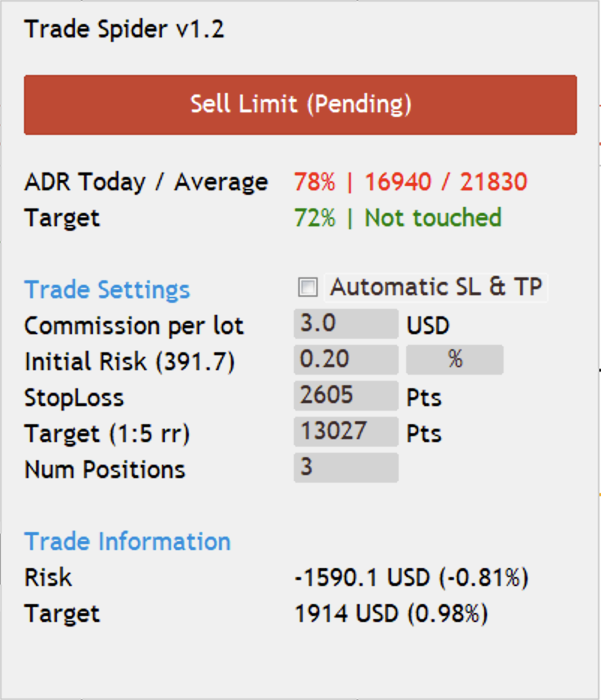Screen dimensions: 601x700
Task: Collapse the Trade Settings section
Action: [106, 289]
